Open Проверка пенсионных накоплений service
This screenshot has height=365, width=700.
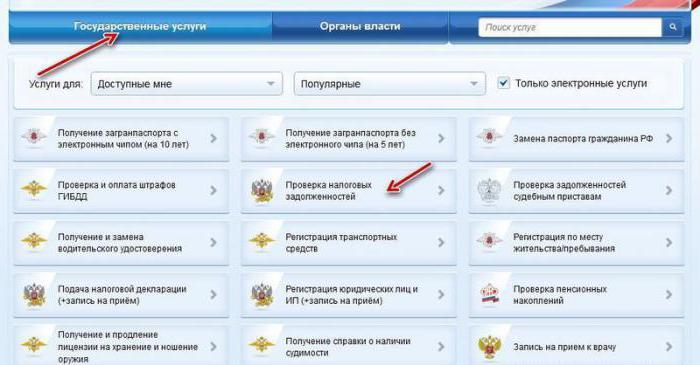tap(560, 295)
